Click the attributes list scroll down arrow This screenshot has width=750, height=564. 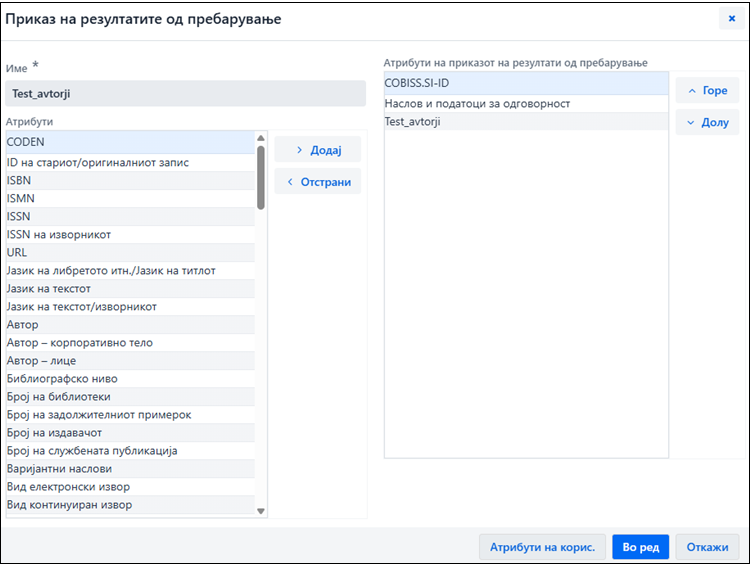[x=261, y=511]
